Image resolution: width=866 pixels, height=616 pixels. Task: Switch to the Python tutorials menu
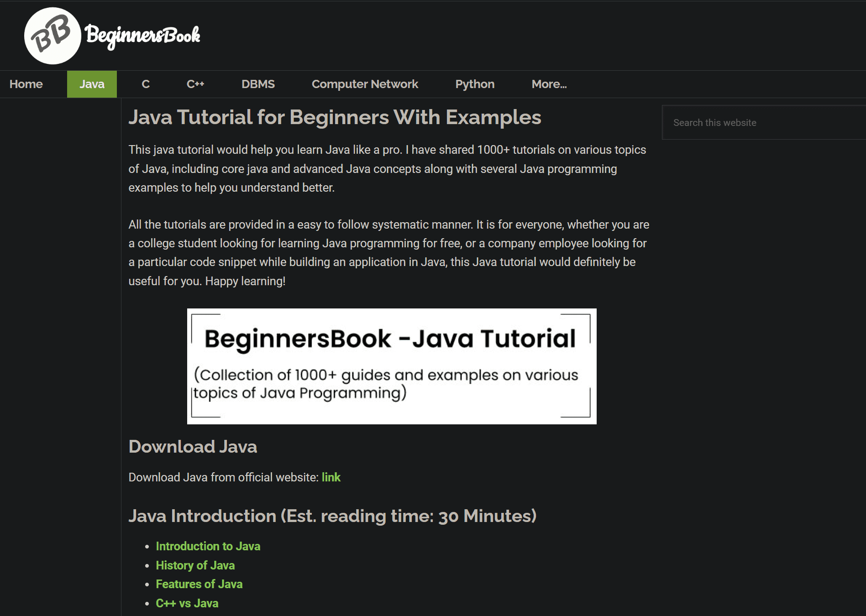click(475, 84)
